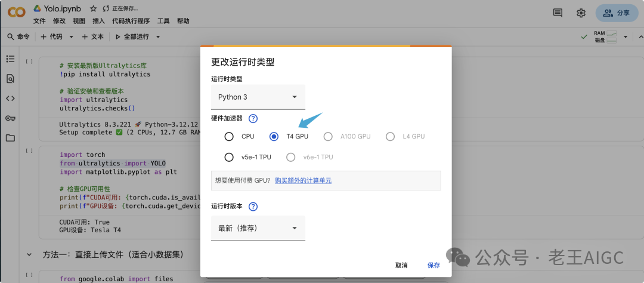Click 全部运行 to run all cells
The image size is (644, 283).
pyautogui.click(x=132, y=37)
